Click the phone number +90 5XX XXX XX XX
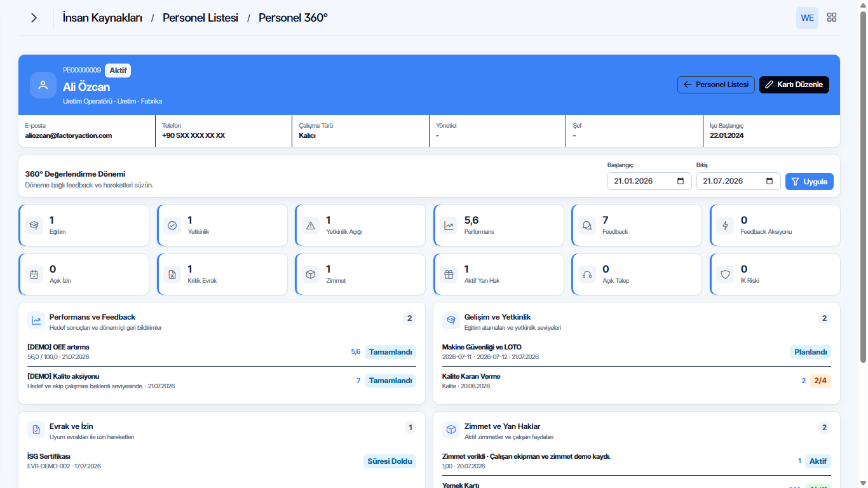 (194, 135)
